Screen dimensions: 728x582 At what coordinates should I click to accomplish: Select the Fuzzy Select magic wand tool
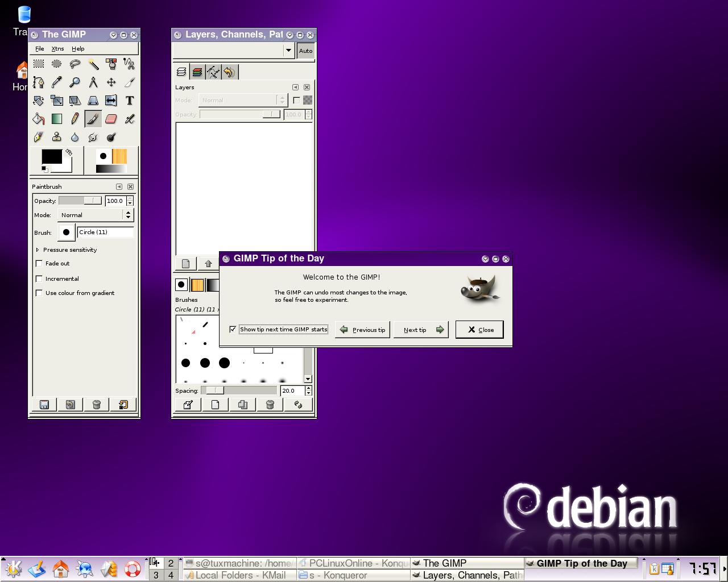93,64
